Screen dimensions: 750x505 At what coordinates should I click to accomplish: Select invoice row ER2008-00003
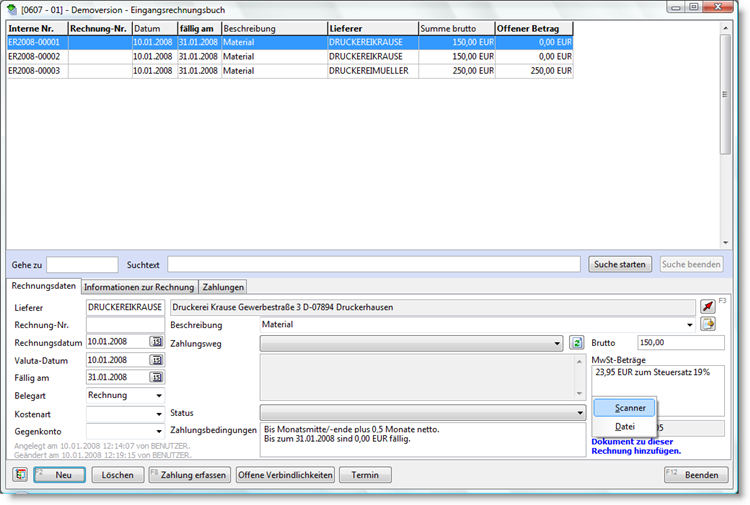pyautogui.click(x=34, y=71)
